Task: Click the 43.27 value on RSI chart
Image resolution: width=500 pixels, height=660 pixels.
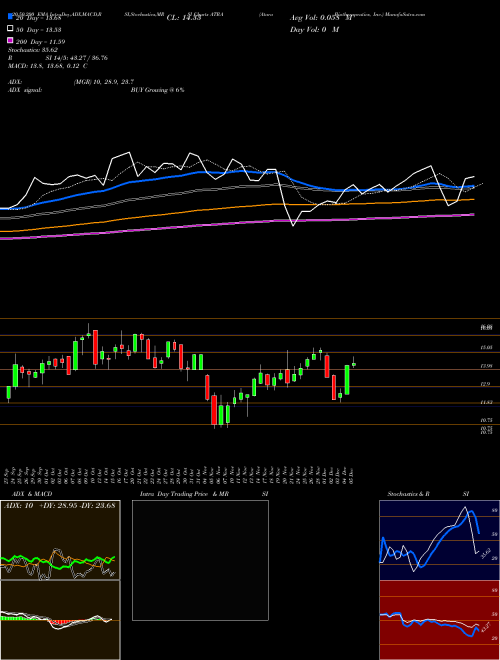Action: pyautogui.click(x=486, y=627)
